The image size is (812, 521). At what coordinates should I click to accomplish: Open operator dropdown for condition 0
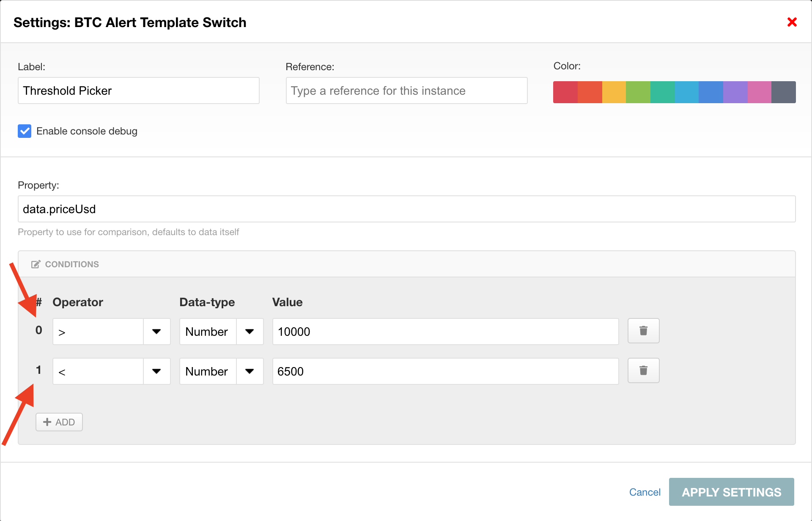(156, 332)
